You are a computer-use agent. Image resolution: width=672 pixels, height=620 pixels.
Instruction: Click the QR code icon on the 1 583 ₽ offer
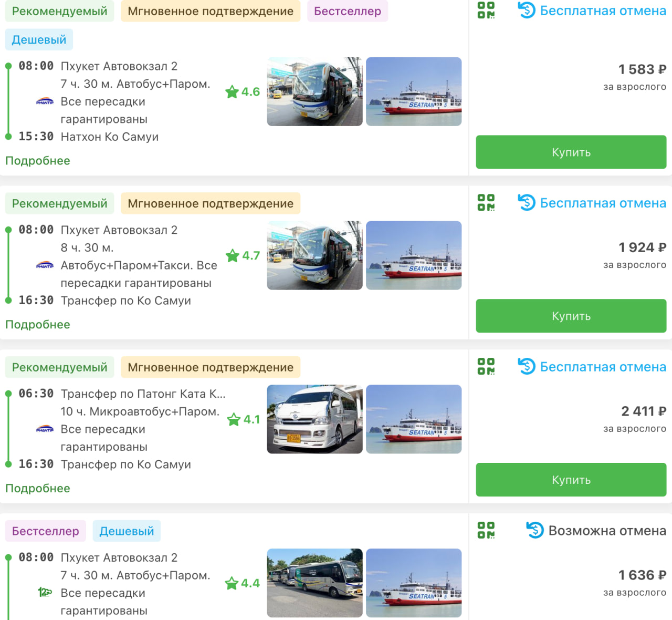[486, 10]
